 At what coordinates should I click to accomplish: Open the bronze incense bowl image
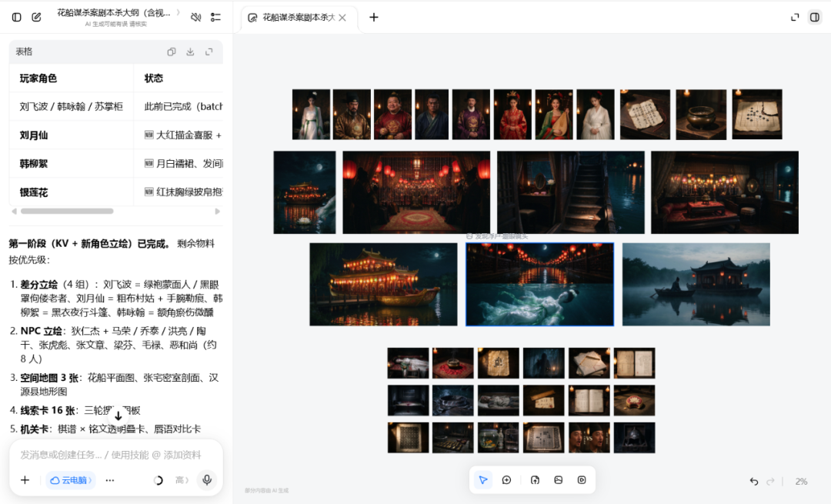pyautogui.click(x=701, y=115)
